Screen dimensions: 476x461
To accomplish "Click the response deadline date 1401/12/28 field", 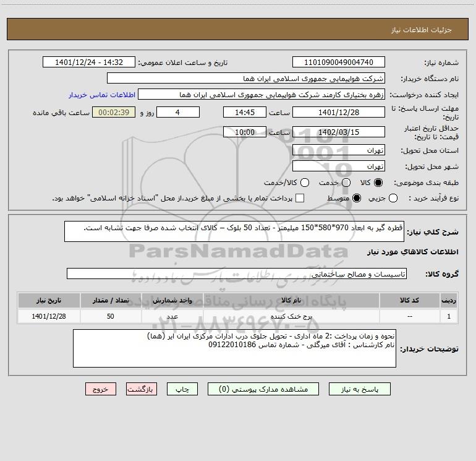I will click(338, 112).
